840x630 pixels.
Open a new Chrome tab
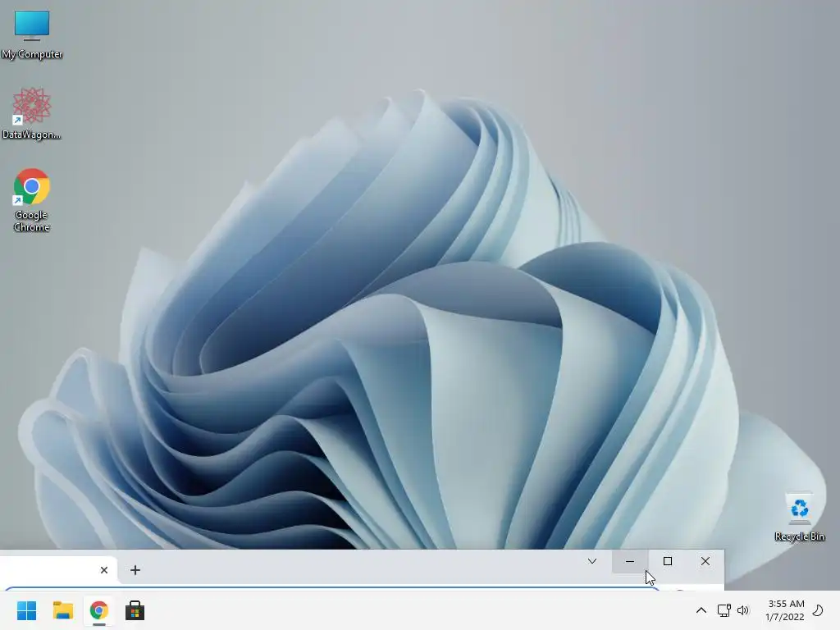pyautogui.click(x=135, y=570)
